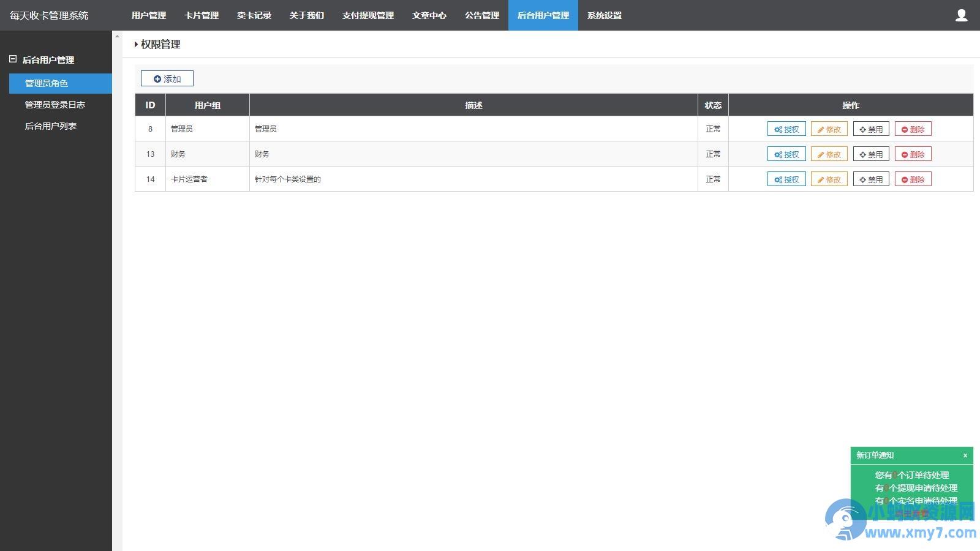
Task: Open 支付提现管理 in the top menu
Action: (x=368, y=15)
